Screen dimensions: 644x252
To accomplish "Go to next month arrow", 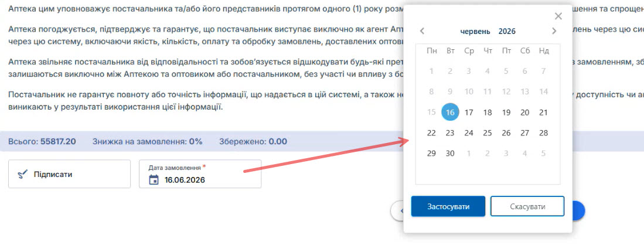I will click(554, 31).
